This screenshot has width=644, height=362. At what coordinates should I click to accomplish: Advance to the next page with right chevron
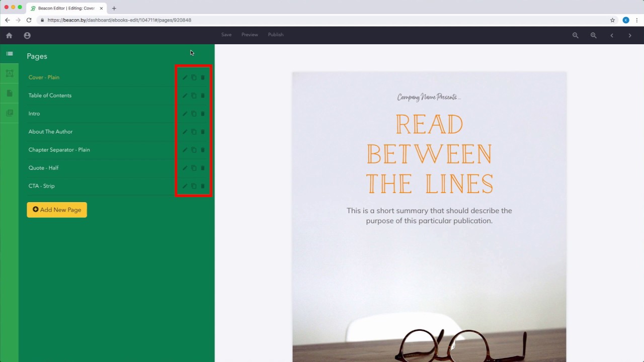[x=630, y=35]
